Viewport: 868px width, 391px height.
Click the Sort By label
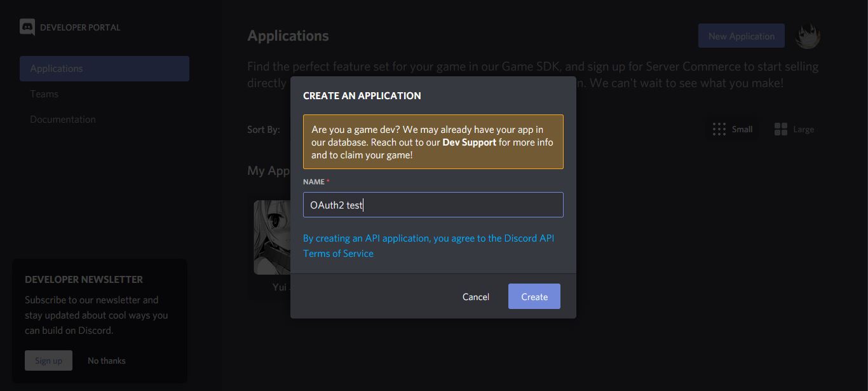[264, 130]
